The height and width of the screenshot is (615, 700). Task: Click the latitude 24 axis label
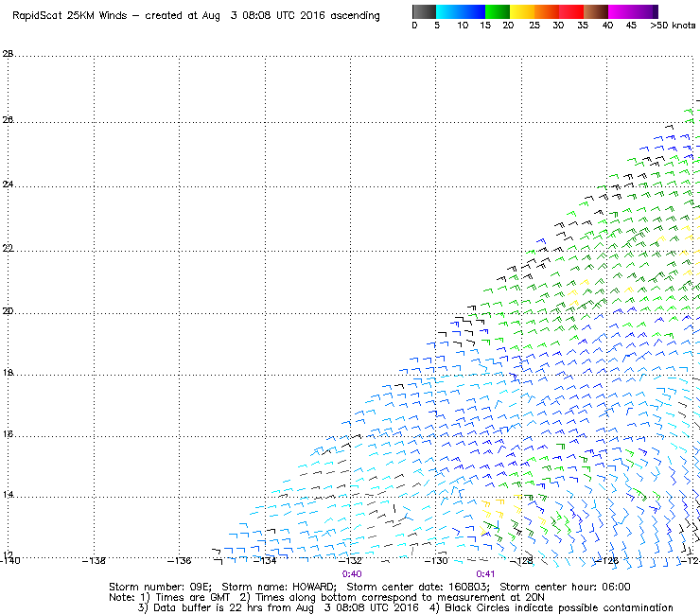pyautogui.click(x=8, y=184)
